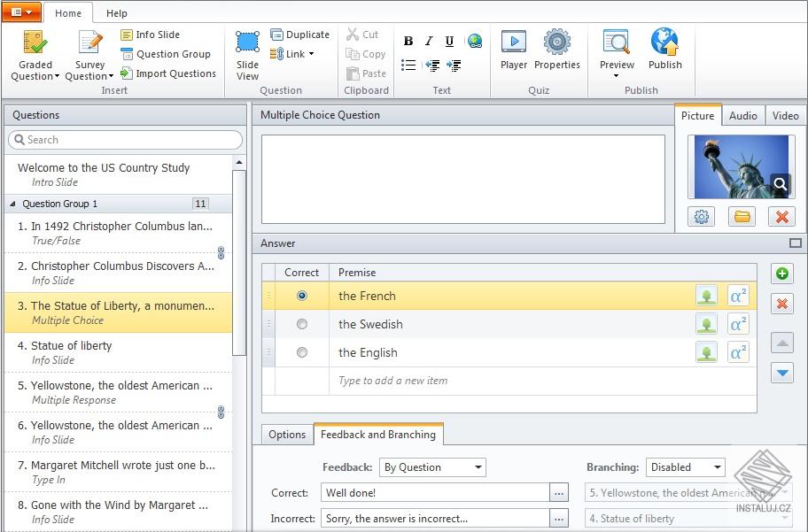Open the Help tab
The height and width of the screenshot is (532, 808).
point(116,13)
